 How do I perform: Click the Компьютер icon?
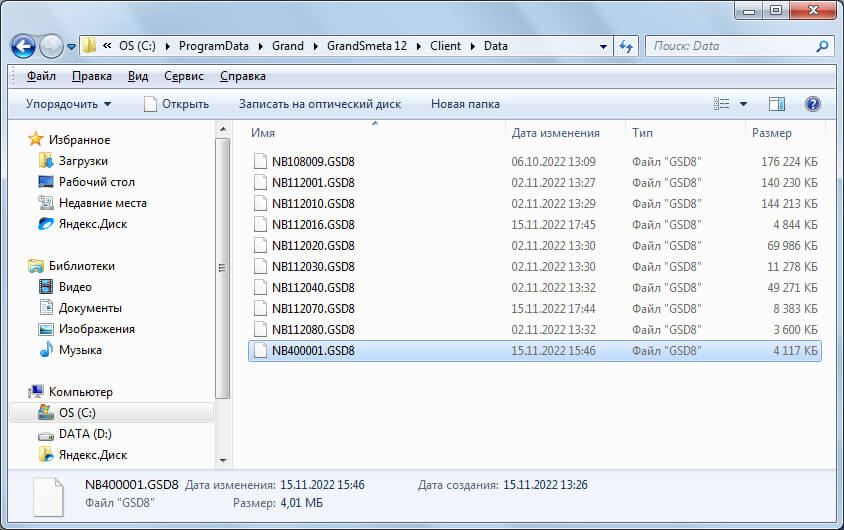[36, 391]
